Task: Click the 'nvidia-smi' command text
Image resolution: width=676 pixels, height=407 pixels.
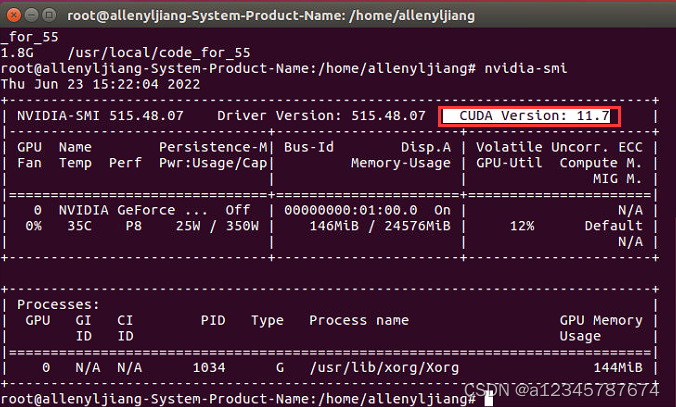Action: click(x=526, y=69)
